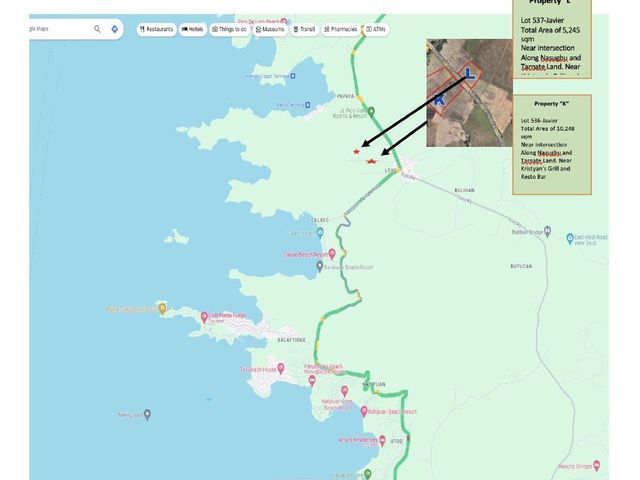The height and width of the screenshot is (480, 640).
Task: Click the satellite lot image thumbnail
Action: (x=469, y=93)
